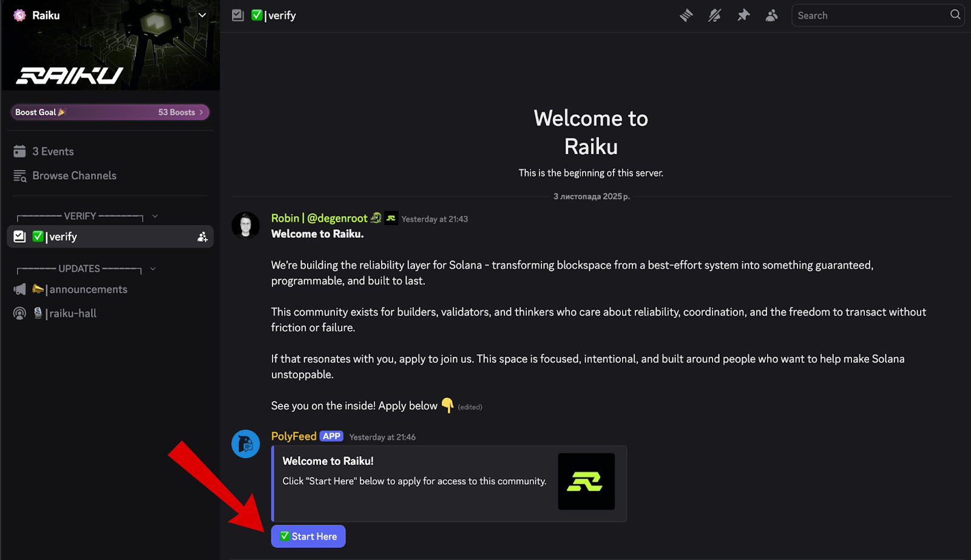Click the APP badge next to PolyFeed
The image size is (971, 560).
tap(331, 436)
